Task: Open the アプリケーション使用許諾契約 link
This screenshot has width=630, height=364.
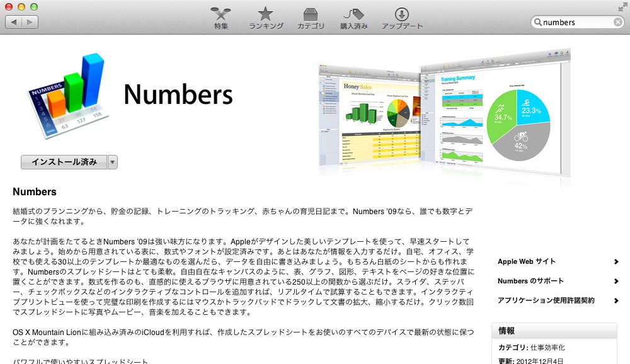Action: (546, 300)
